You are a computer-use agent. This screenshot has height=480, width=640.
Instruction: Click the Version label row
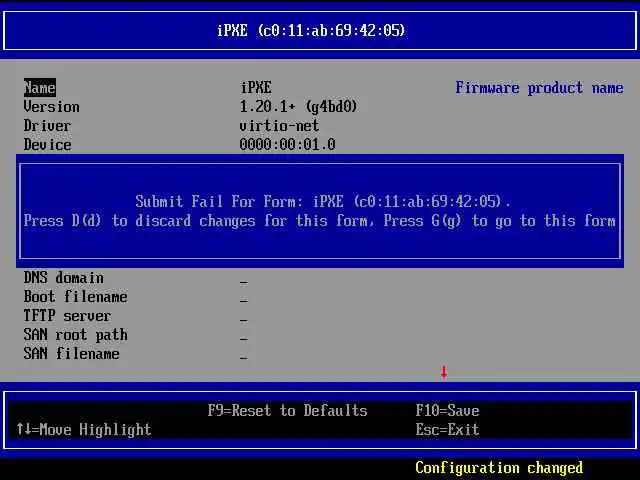pos(51,107)
